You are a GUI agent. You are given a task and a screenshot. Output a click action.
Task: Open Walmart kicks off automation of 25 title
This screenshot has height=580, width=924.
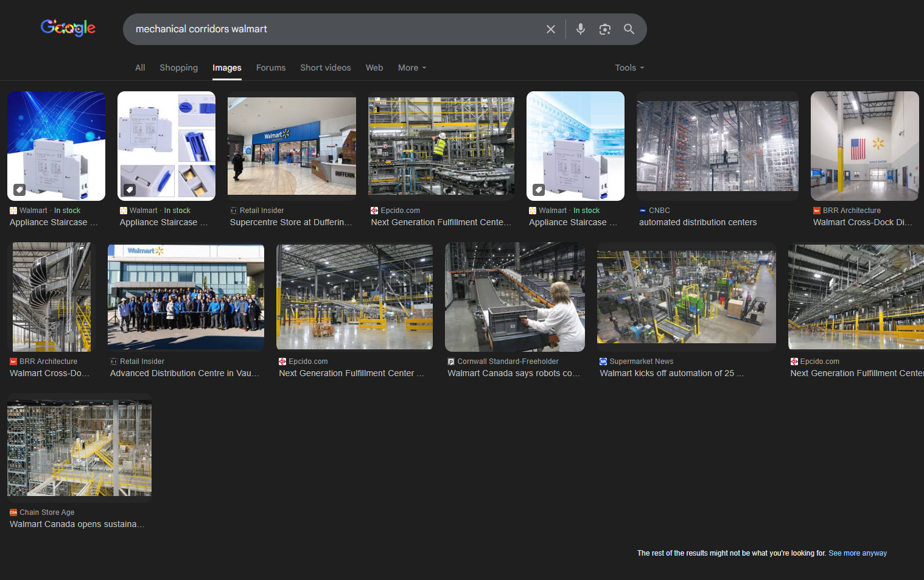[x=672, y=373]
